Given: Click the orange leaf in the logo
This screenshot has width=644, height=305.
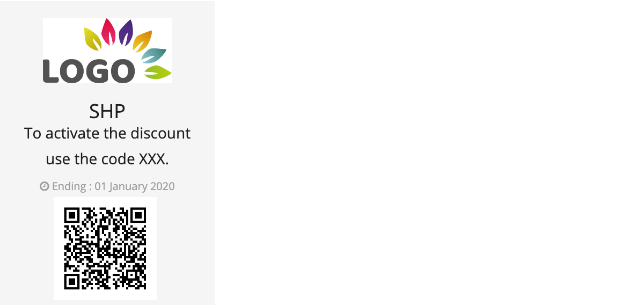Looking at the screenshot, I should pyautogui.click(x=142, y=41).
